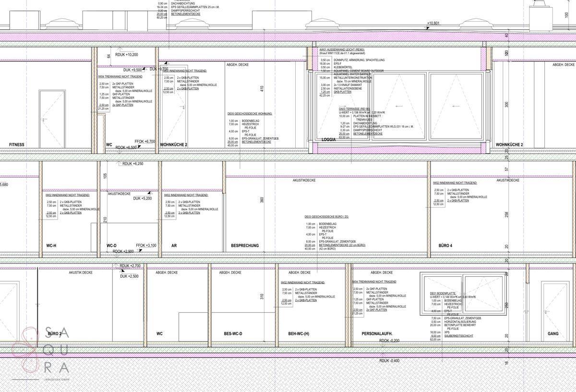Select the 'BES-WC-D' room label
The width and height of the screenshot is (576, 392).
(x=233, y=333)
